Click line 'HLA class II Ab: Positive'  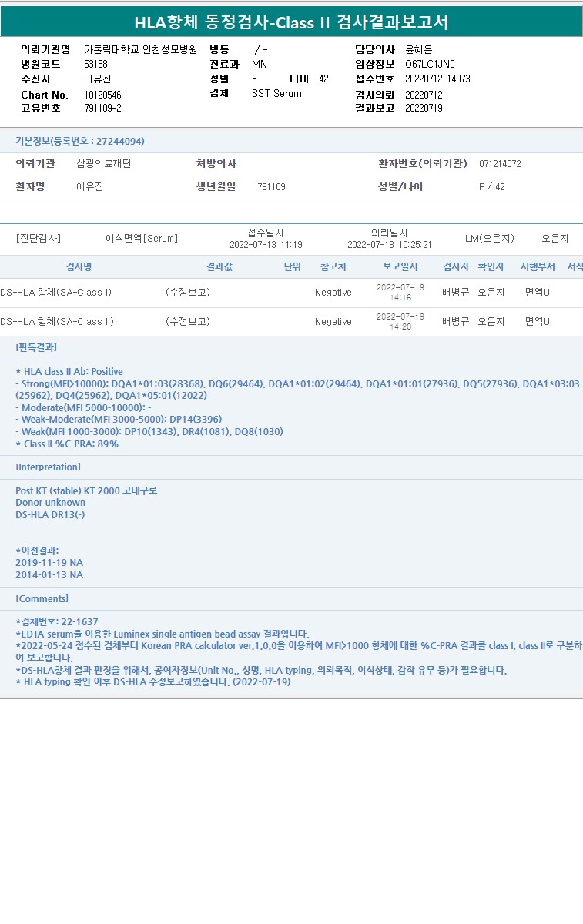coord(69,371)
